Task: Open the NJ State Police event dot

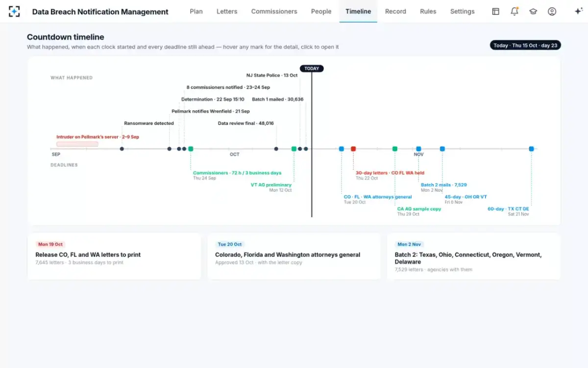Action: pyautogui.click(x=300, y=149)
